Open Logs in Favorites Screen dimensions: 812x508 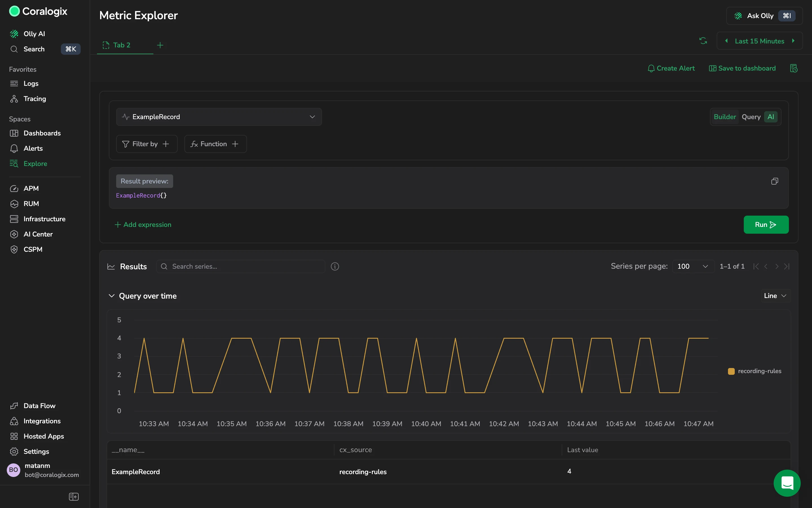point(31,83)
